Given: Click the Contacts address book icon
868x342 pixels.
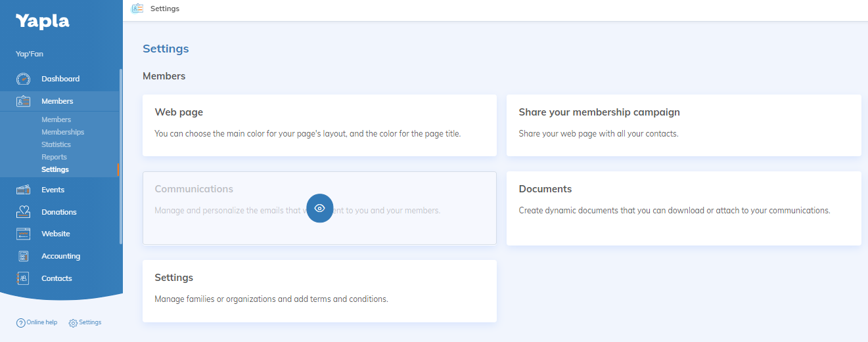Looking at the screenshot, I should click(24, 278).
